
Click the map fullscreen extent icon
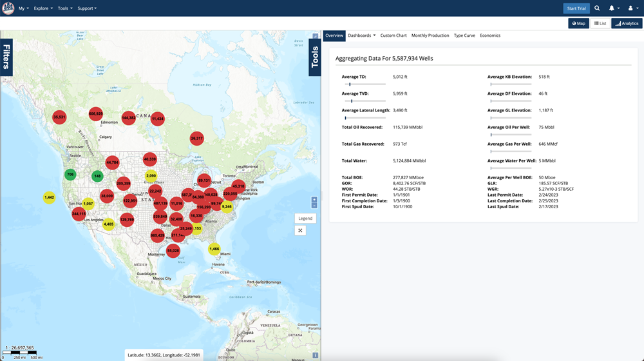click(x=300, y=230)
